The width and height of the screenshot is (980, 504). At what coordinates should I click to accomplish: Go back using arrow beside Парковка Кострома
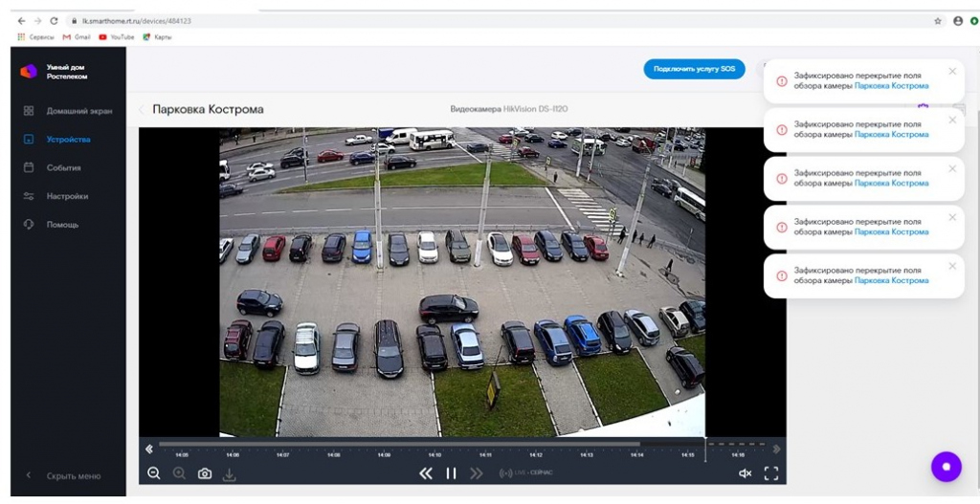tap(143, 110)
